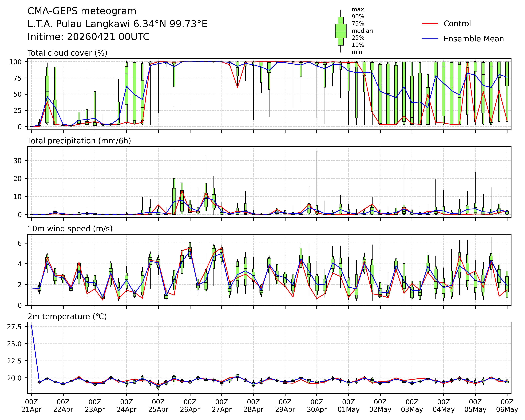Click the '00Z 01May' x-axis label

click(x=348, y=406)
